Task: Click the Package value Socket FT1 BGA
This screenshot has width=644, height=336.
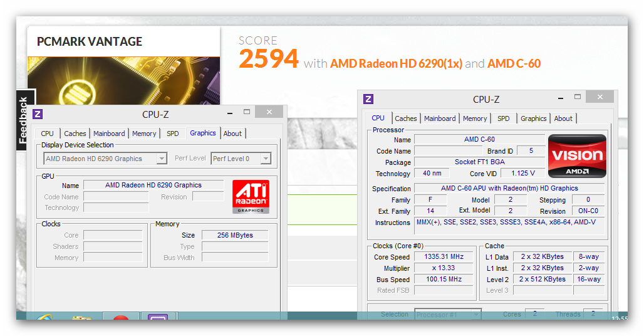Action: [479, 162]
